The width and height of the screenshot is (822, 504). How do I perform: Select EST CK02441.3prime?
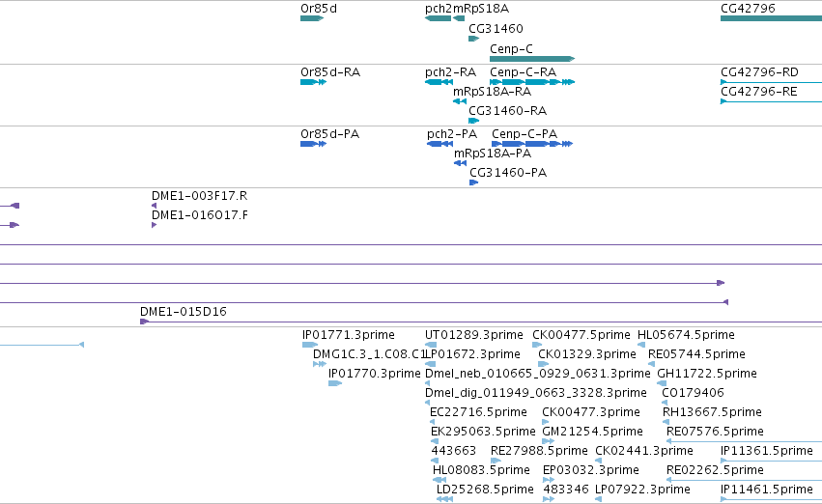tap(598, 461)
